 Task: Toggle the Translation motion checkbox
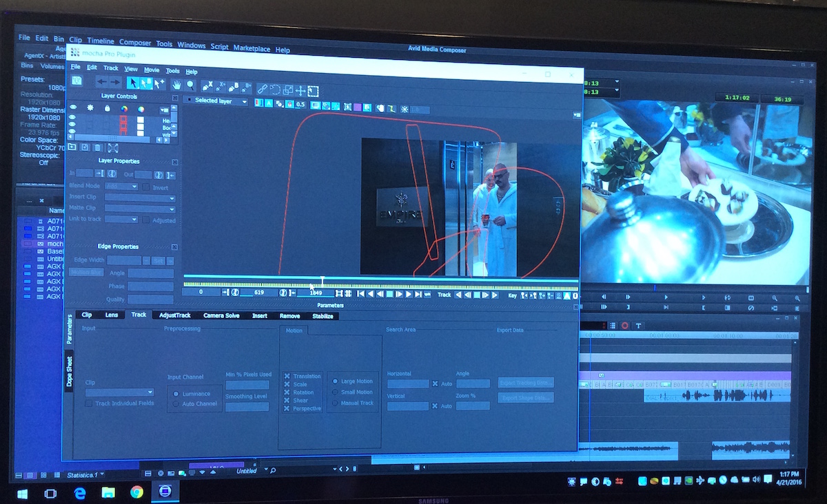click(287, 376)
